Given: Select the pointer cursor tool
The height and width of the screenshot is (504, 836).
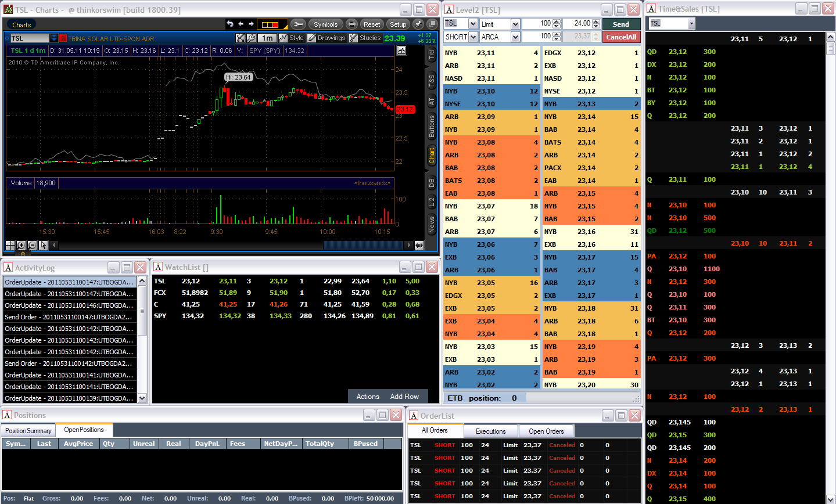Looking at the screenshot, I should tap(43, 246).
